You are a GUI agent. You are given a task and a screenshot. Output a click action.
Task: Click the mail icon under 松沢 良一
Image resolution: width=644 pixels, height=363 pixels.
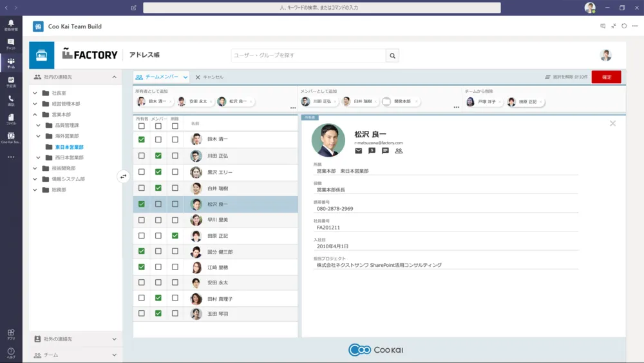pos(359,151)
